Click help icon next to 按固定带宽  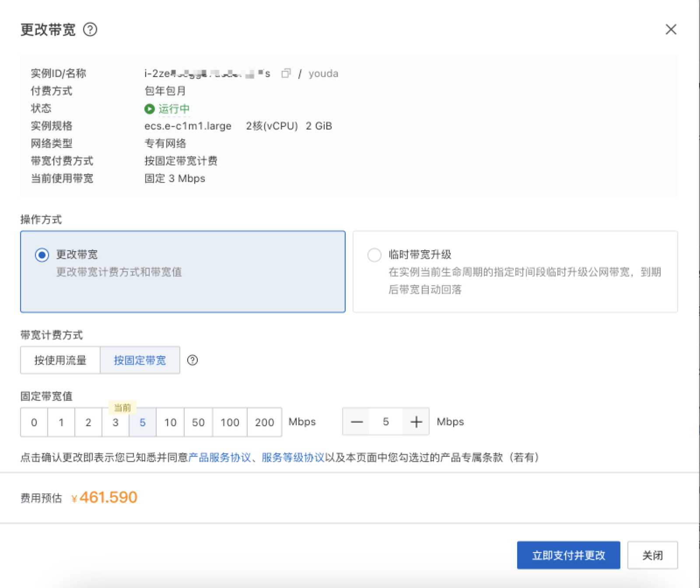[x=192, y=360]
